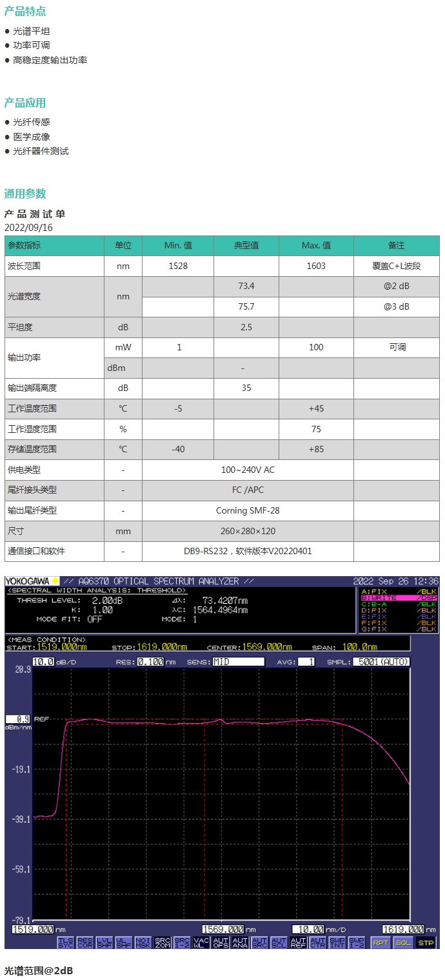The image size is (445, 980).
Task: Select trace A:FIX in trace list
Action: pos(399,591)
